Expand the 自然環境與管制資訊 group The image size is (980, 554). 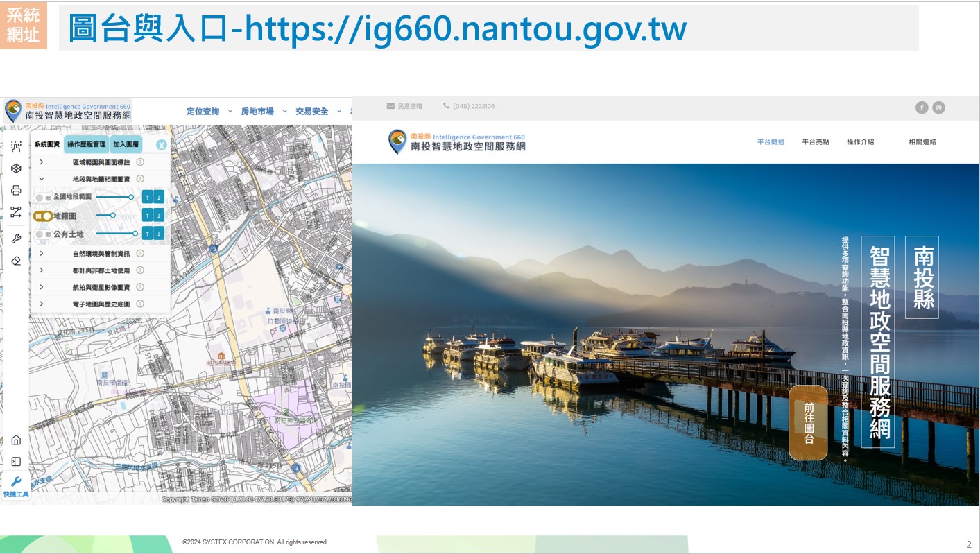pyautogui.click(x=42, y=253)
